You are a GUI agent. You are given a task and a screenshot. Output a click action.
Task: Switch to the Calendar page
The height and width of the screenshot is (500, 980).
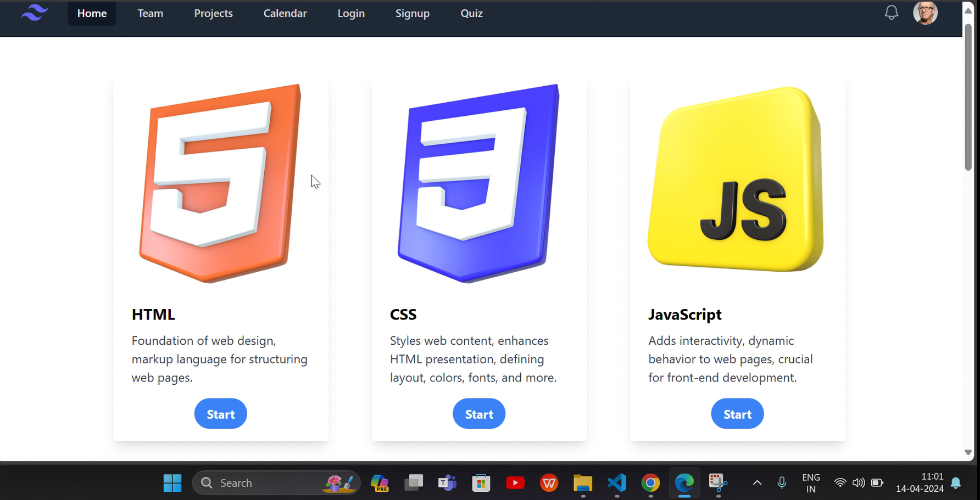[285, 13]
